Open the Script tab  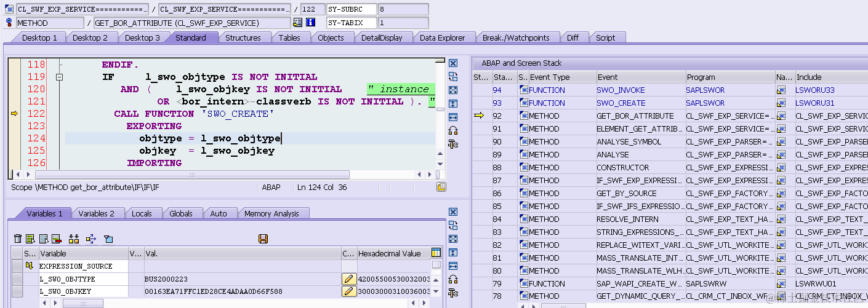[x=605, y=38]
